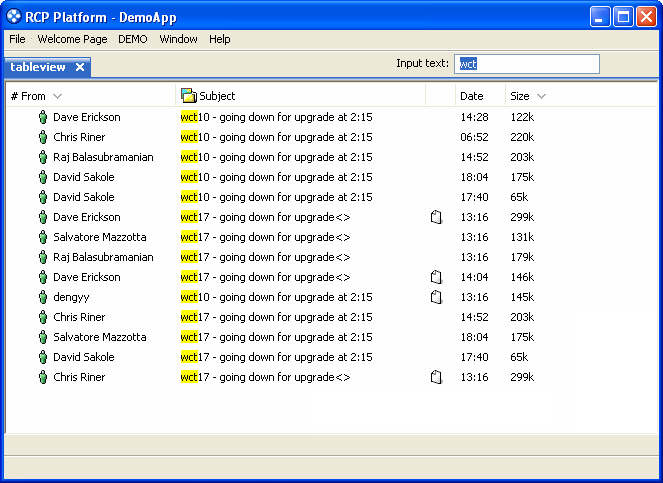Viewport: 663px width, 483px height.
Task: Open the File menu
Action: click(x=17, y=39)
